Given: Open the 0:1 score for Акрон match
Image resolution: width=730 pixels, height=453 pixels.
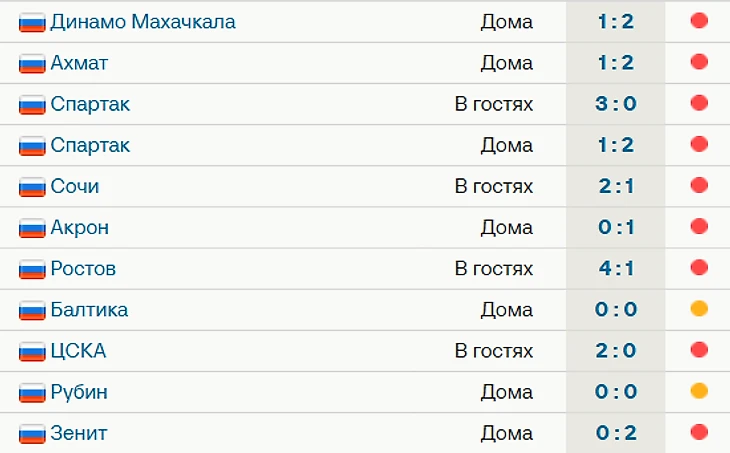Looking at the screenshot, I should click(616, 227).
